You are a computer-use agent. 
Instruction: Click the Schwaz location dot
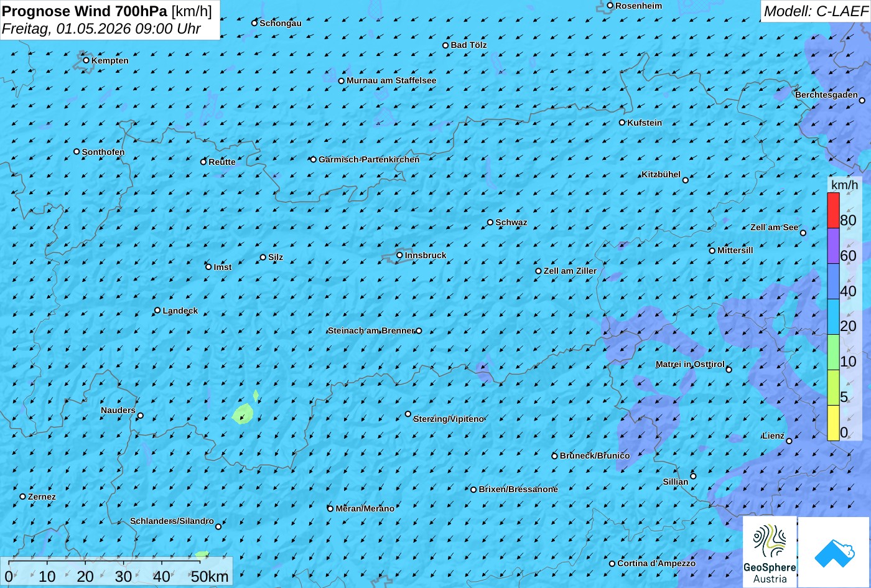point(490,222)
